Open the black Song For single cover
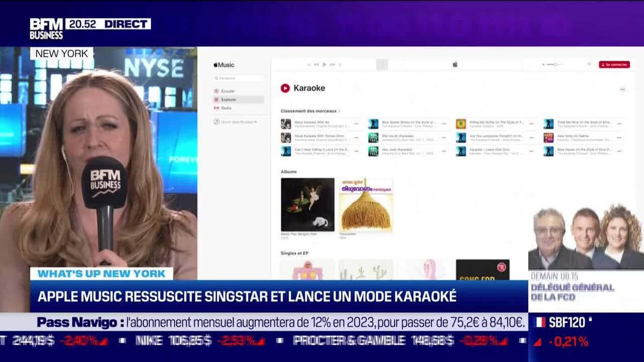644x362 pixels. 482,270
